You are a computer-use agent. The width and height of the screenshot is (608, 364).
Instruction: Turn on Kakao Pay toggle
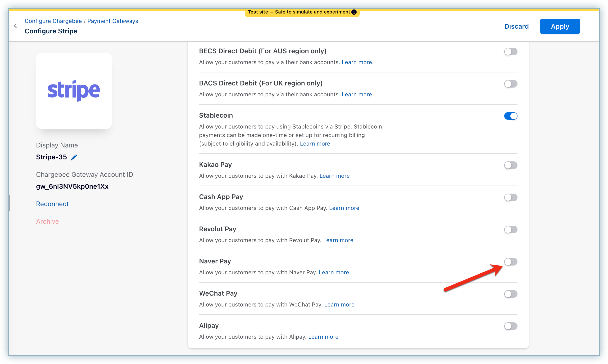pyautogui.click(x=511, y=165)
